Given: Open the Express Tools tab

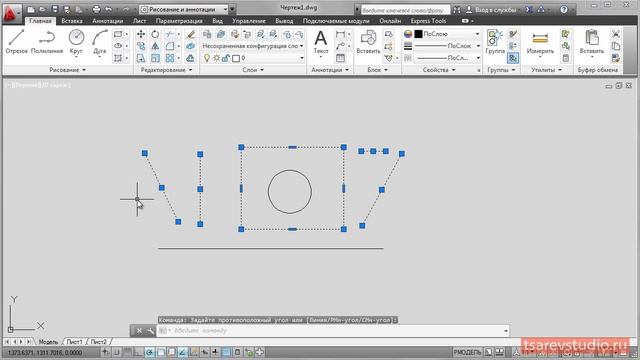Looking at the screenshot, I should click(x=428, y=21).
